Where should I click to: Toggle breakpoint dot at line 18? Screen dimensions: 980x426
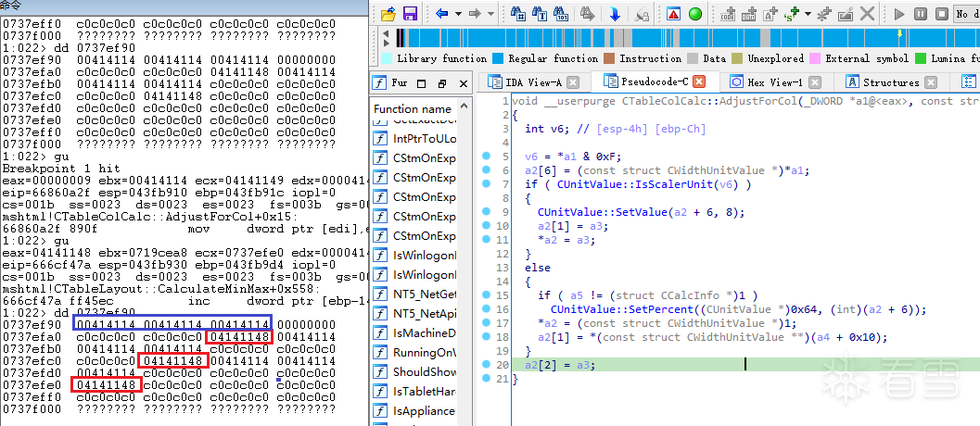[487, 336]
